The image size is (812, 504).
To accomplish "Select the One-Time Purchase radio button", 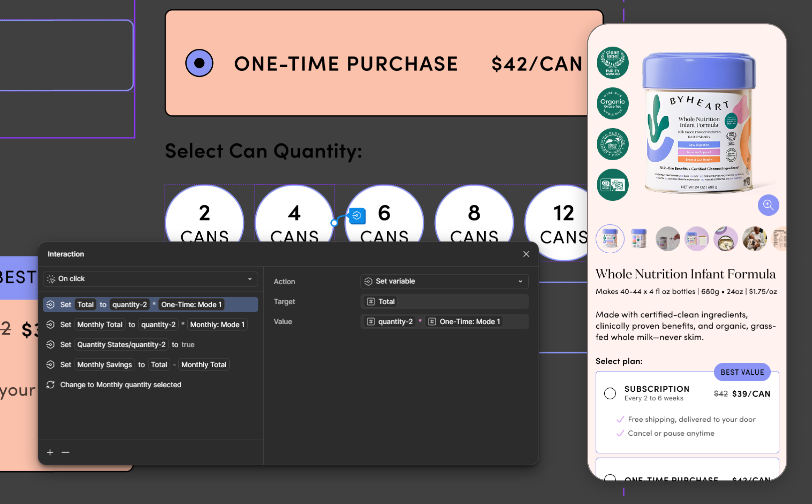I will (199, 63).
